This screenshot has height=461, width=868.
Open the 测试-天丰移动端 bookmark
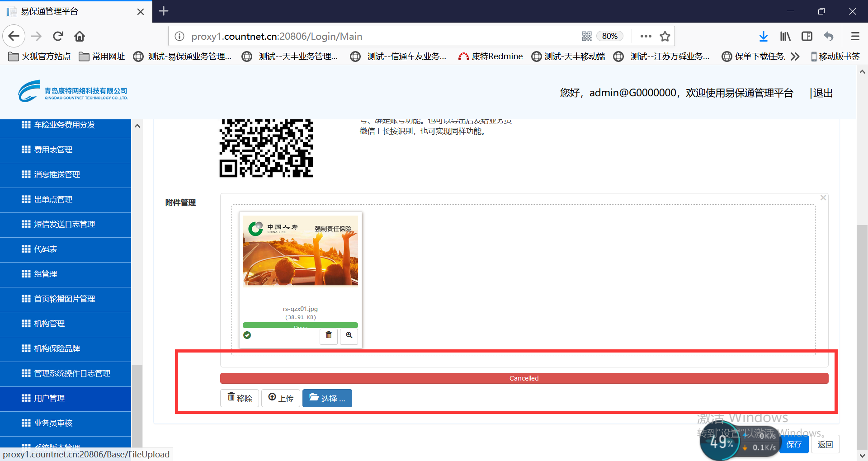click(568, 56)
